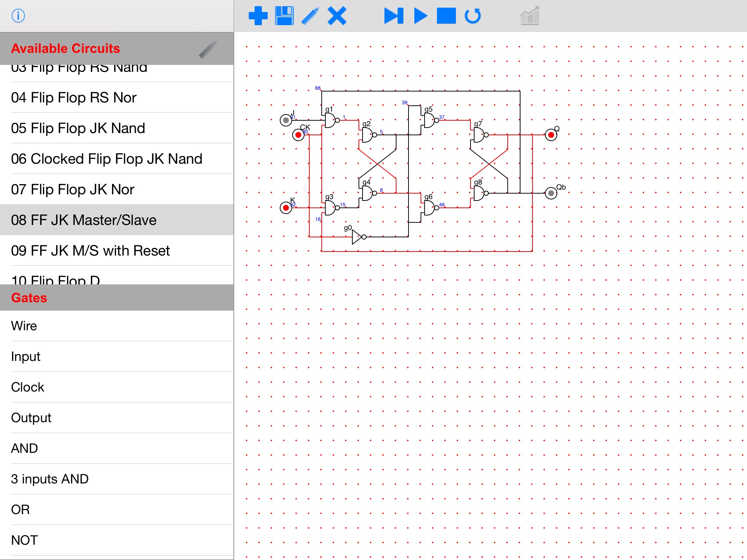747x560 pixels.
Task: Open the info button in the sidebar header
Action: point(18,16)
